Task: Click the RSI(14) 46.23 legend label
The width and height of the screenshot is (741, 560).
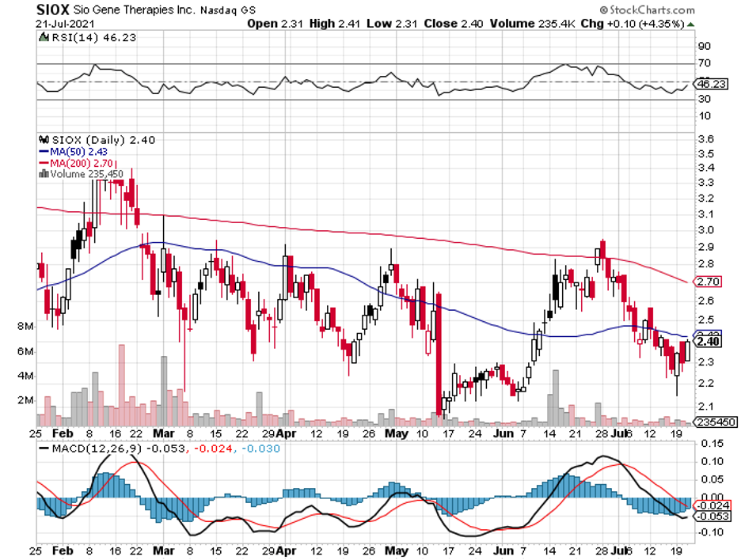Action: coord(93,38)
